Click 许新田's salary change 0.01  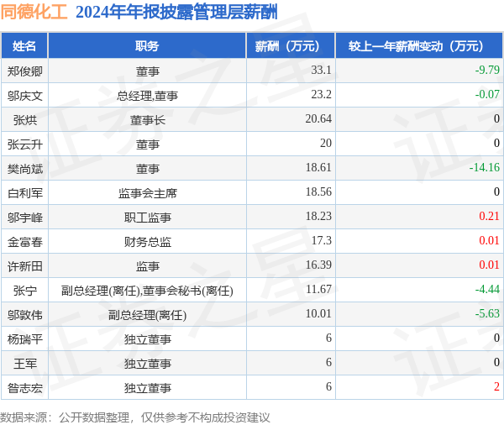tap(489, 265)
